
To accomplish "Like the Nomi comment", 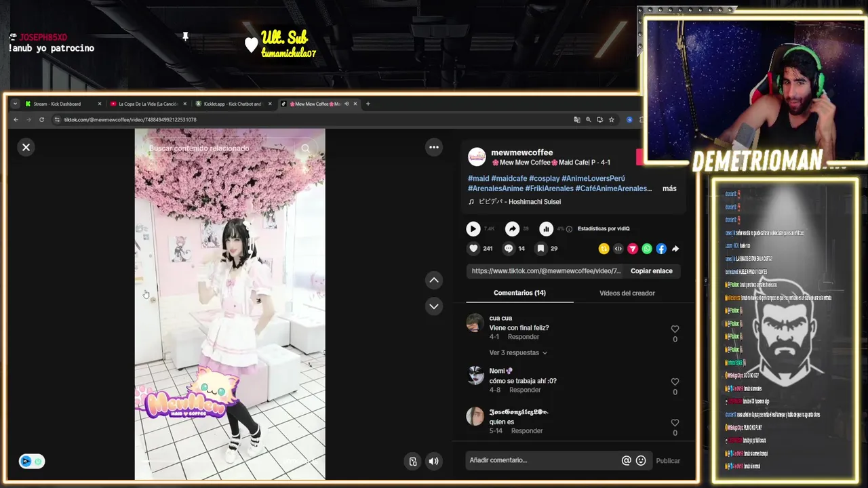I will tap(675, 382).
